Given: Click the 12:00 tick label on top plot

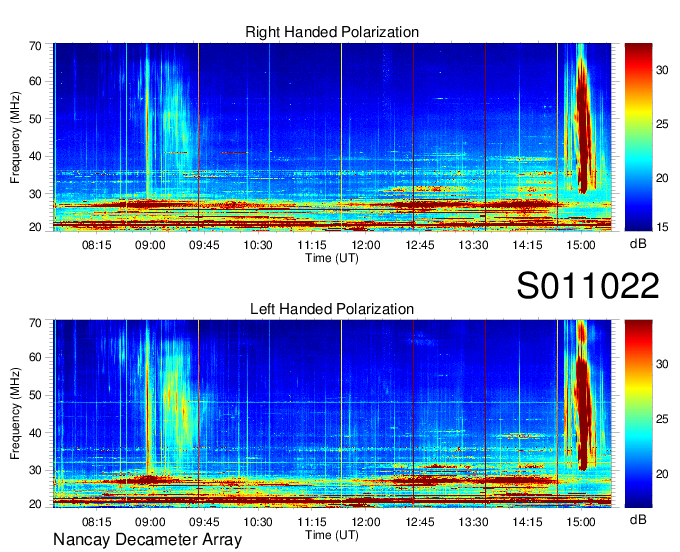Looking at the screenshot, I should click(366, 245).
